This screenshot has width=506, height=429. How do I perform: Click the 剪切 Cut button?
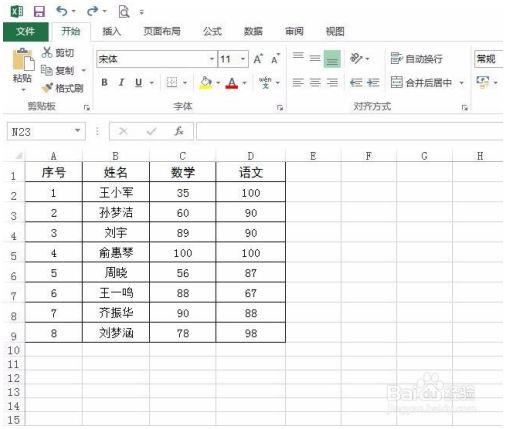(58, 52)
